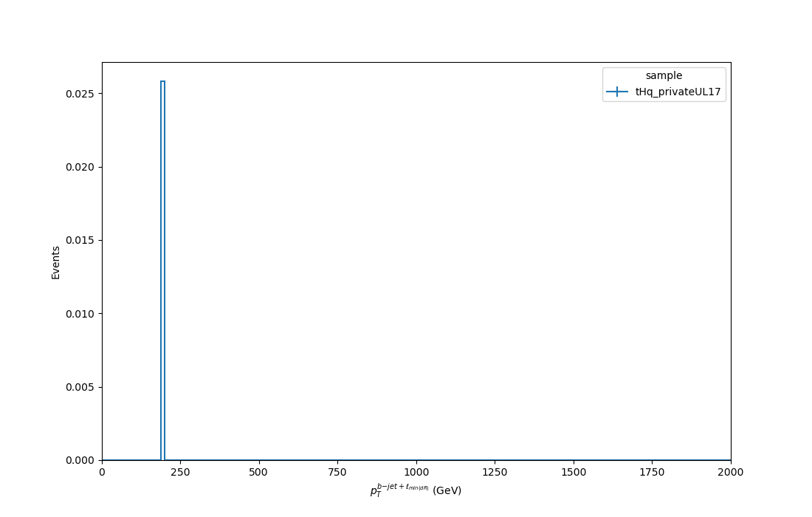812x517 pixels.
Task: Click the y-axis tick label 0.005
Action: 80,387
